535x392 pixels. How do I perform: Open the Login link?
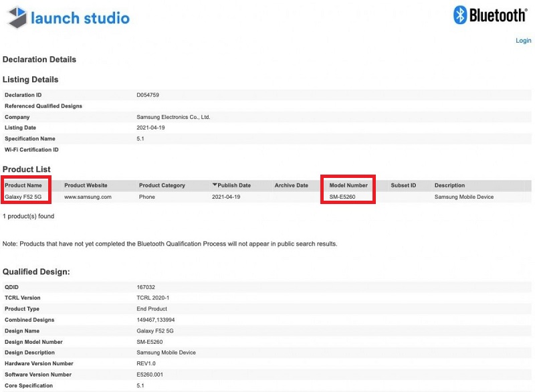pyautogui.click(x=523, y=41)
